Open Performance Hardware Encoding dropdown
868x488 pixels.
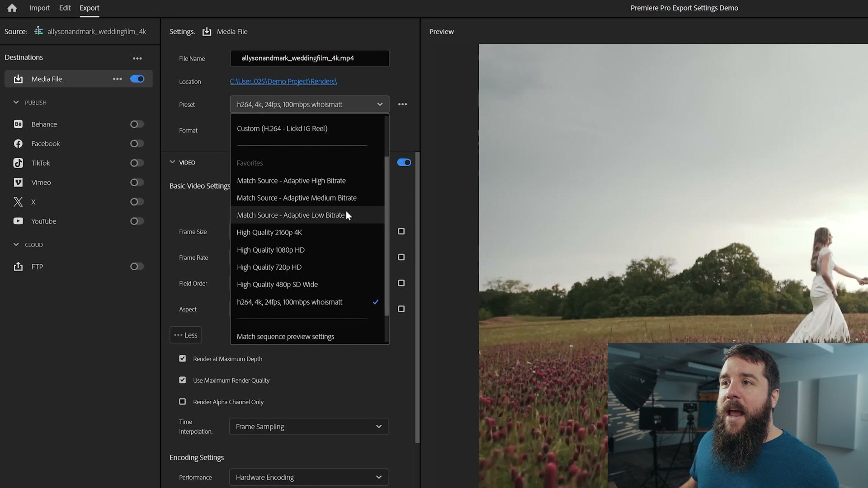pyautogui.click(x=309, y=477)
